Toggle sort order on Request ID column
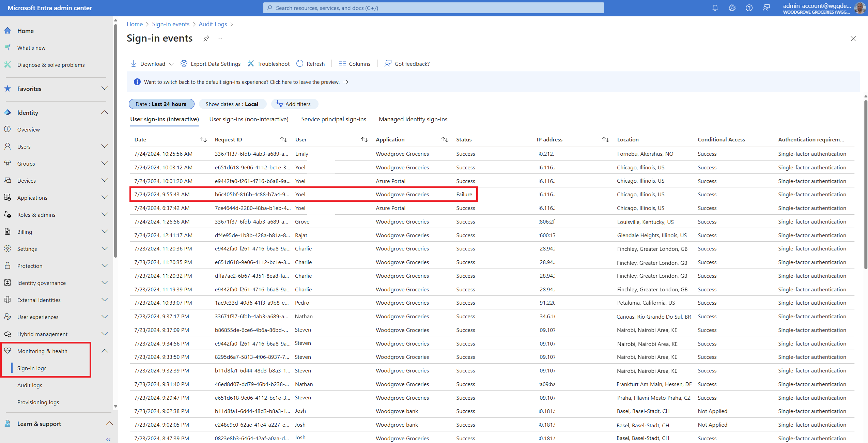 click(284, 140)
